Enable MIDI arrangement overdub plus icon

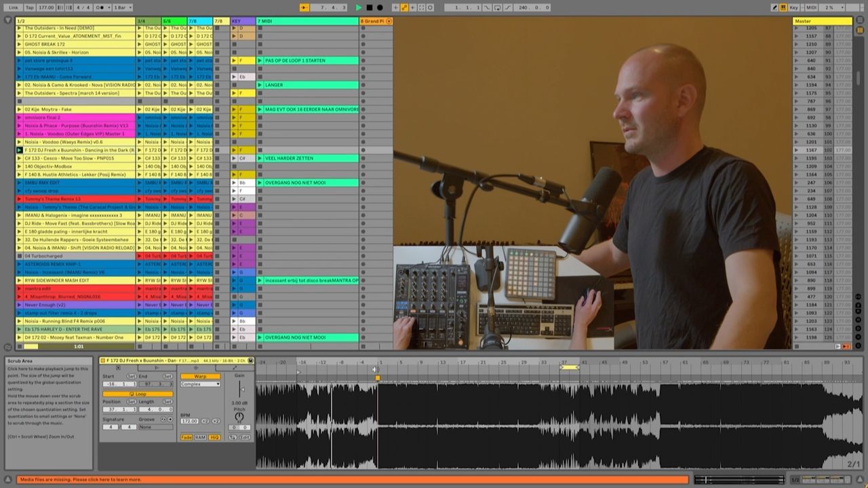tap(395, 7)
